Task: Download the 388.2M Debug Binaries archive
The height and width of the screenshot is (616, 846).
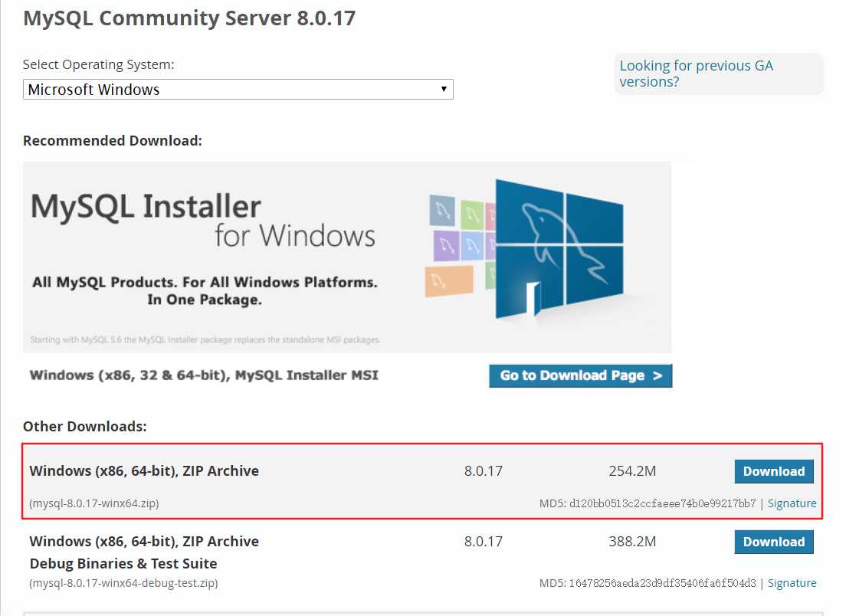Action: click(774, 542)
